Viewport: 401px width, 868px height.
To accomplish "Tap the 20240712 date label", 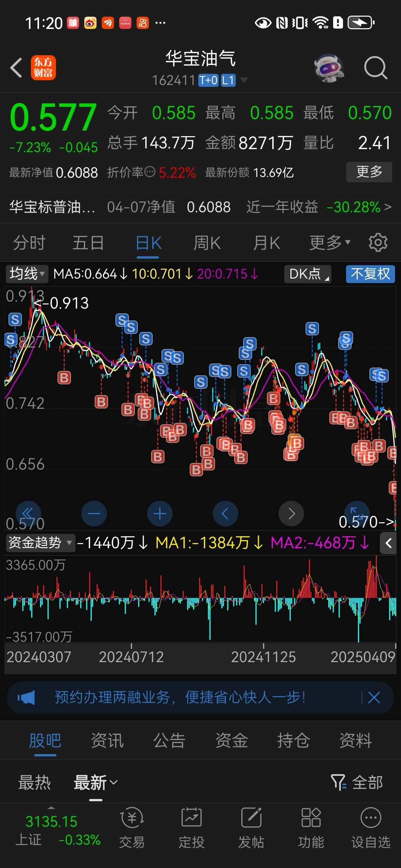I will click(x=131, y=657).
